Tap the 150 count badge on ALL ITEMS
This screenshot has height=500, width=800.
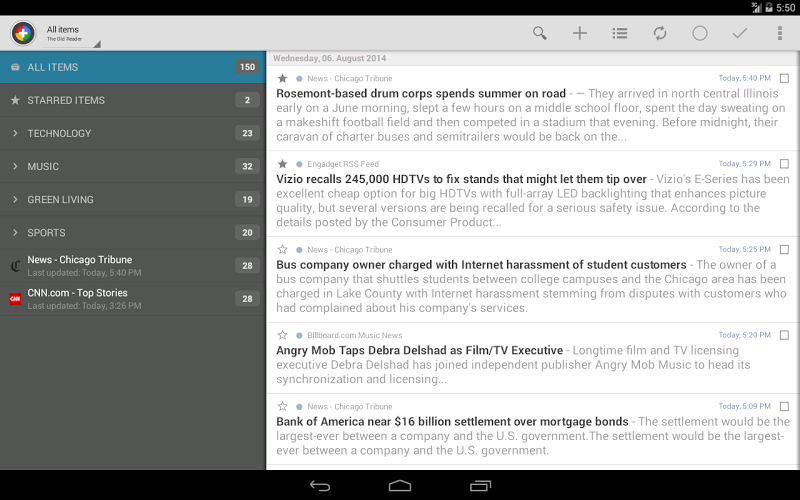pyautogui.click(x=247, y=67)
